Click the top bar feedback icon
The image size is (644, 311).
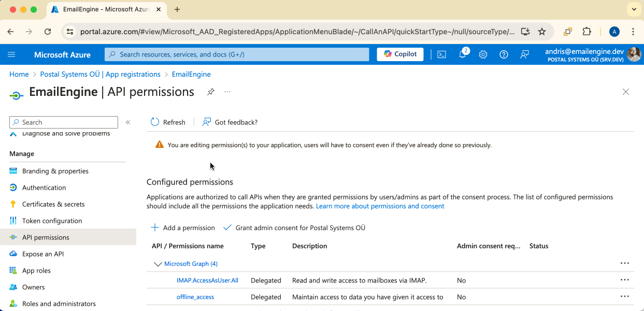pos(524,54)
